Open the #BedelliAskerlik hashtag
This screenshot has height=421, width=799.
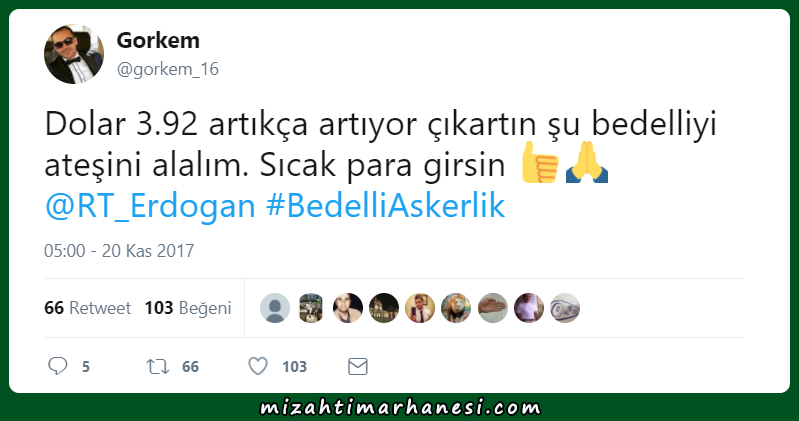coord(385,205)
